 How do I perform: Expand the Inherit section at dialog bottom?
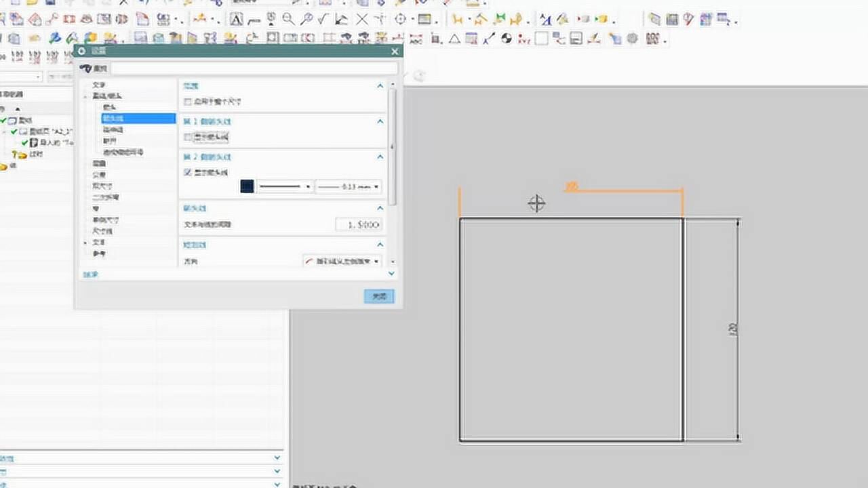391,274
